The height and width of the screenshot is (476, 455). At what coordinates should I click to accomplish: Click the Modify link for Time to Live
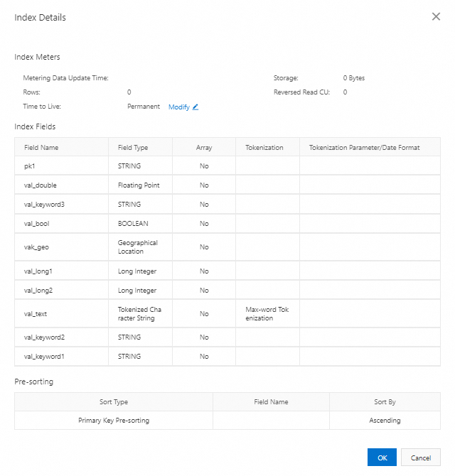(178, 107)
